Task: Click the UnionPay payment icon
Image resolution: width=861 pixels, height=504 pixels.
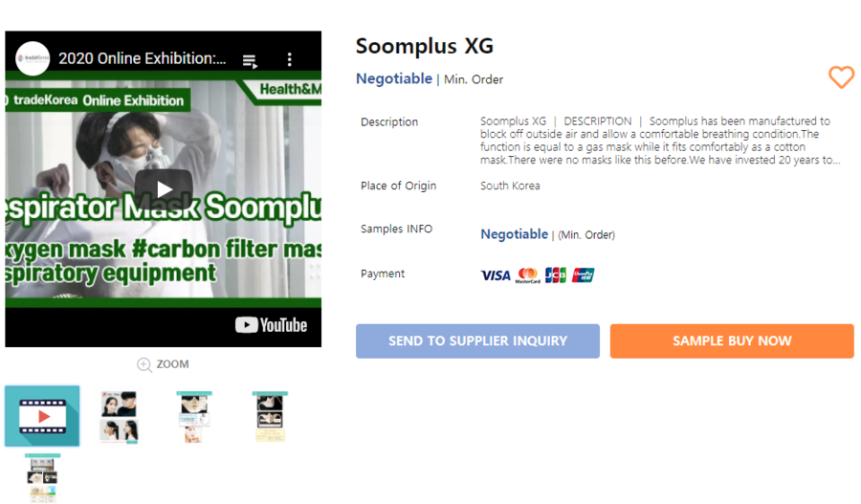Action: pyautogui.click(x=584, y=275)
